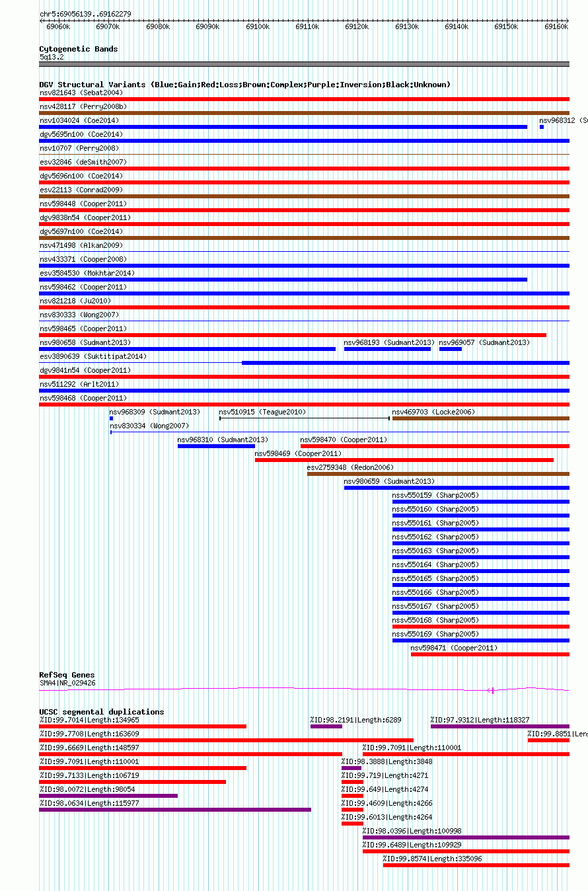Open the nsv598470 (Cooper2011) variant
Viewport: 588px width, 891px height.
[x=344, y=440]
